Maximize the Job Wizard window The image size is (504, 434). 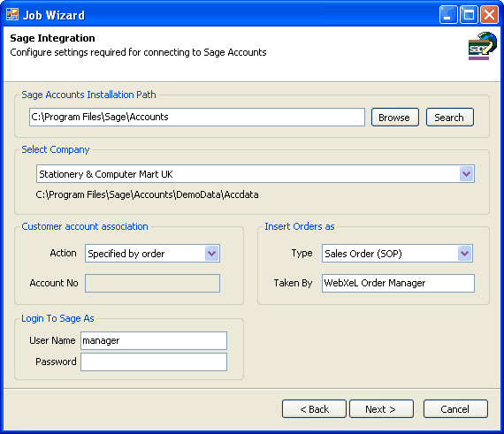click(469, 15)
